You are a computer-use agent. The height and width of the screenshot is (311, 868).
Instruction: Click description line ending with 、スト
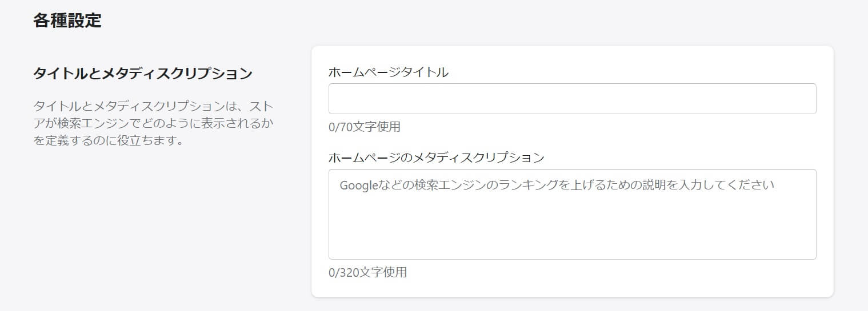tap(154, 106)
